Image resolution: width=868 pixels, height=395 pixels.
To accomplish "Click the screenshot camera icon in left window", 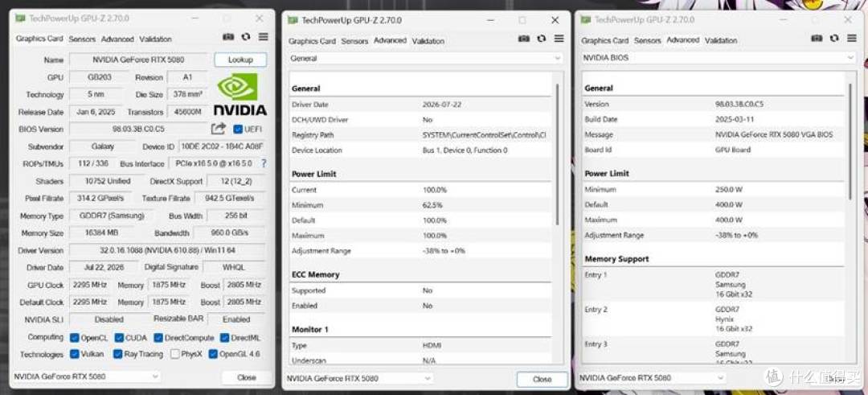I will coord(228,37).
